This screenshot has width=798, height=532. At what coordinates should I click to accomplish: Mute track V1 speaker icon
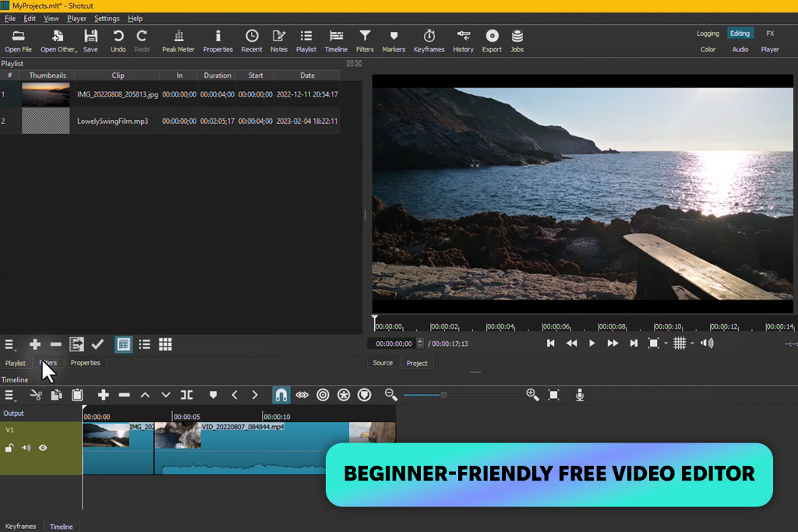(x=26, y=448)
